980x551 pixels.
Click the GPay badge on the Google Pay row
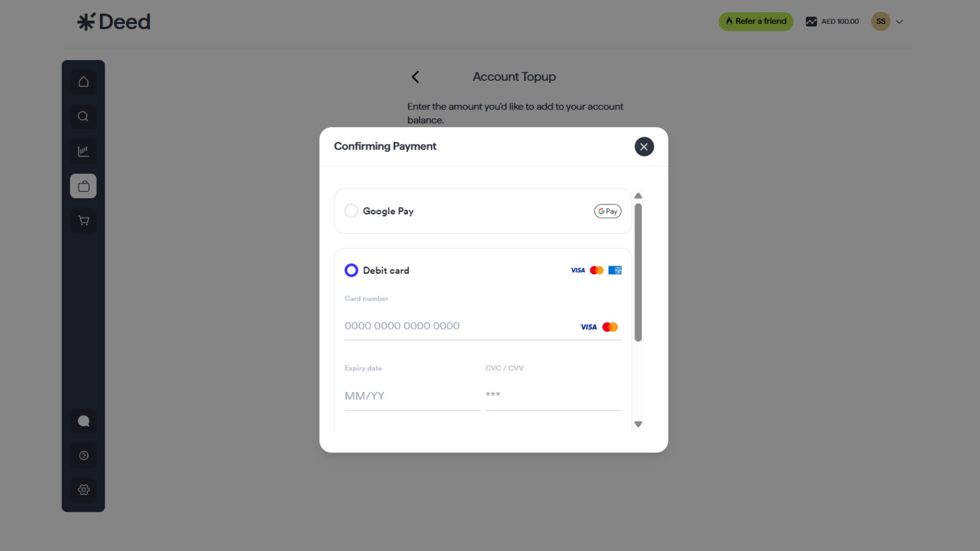[x=607, y=211]
